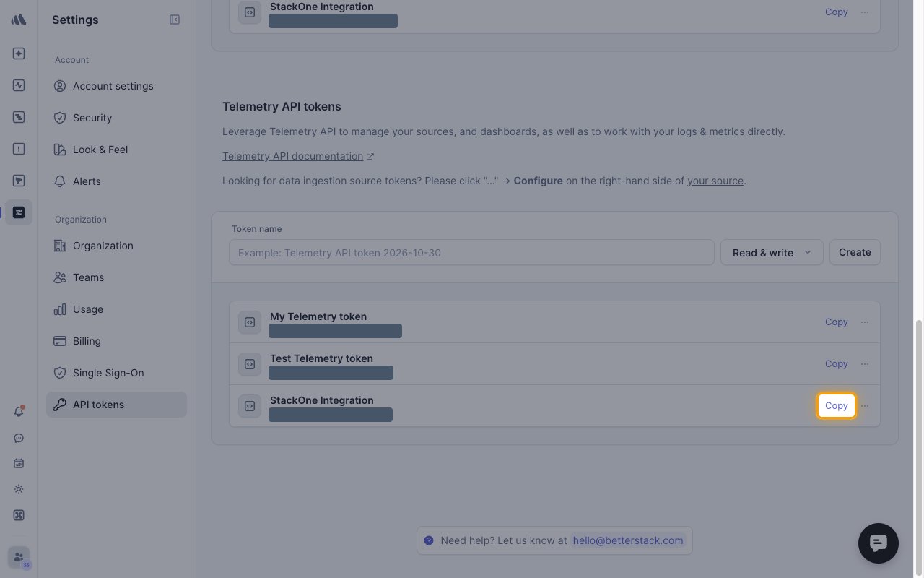924x578 pixels.
Task: Click the Better Stack logo in the rail
Action: pyautogui.click(x=19, y=20)
